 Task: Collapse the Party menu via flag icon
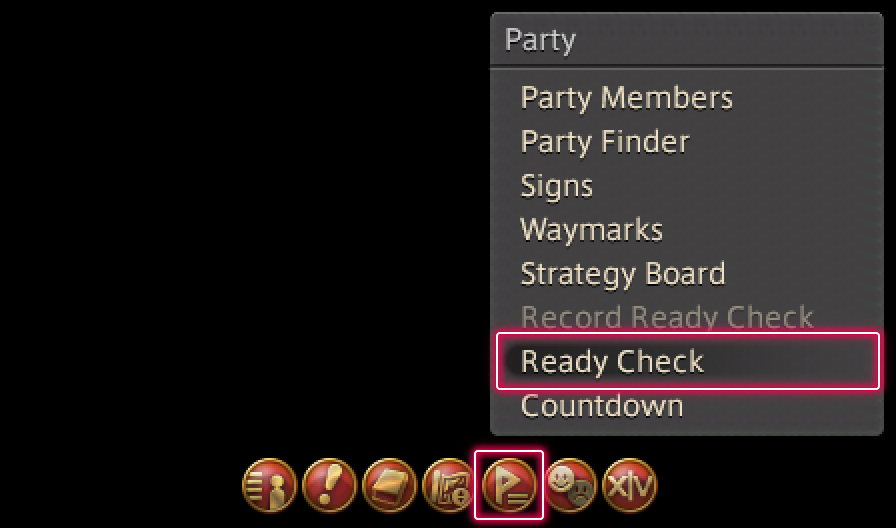509,485
